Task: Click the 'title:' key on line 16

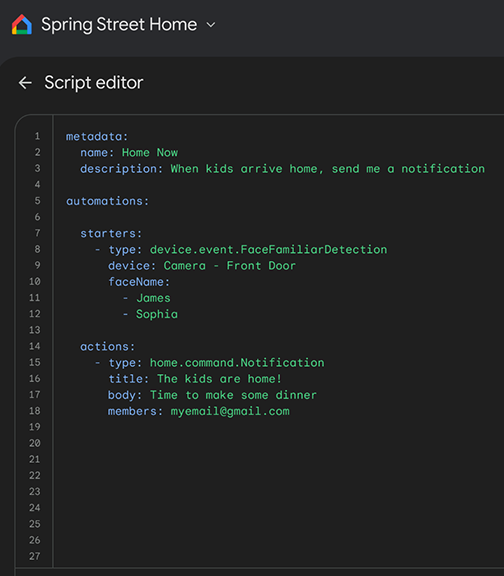Action: (x=129, y=379)
